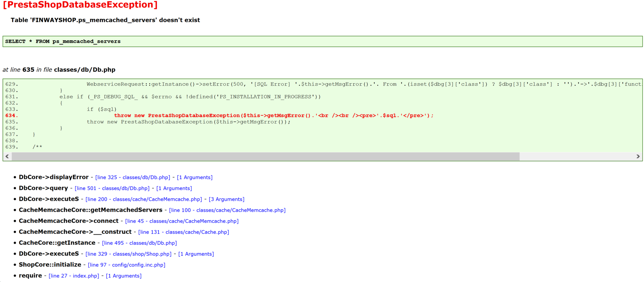Click the right arrow of the horizontal scrollbar
The width and height of the screenshot is (644, 282).
click(x=638, y=156)
